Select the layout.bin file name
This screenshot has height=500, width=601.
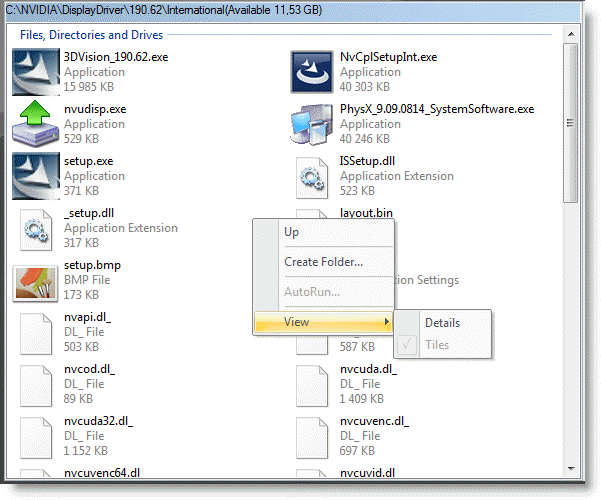pos(366,213)
